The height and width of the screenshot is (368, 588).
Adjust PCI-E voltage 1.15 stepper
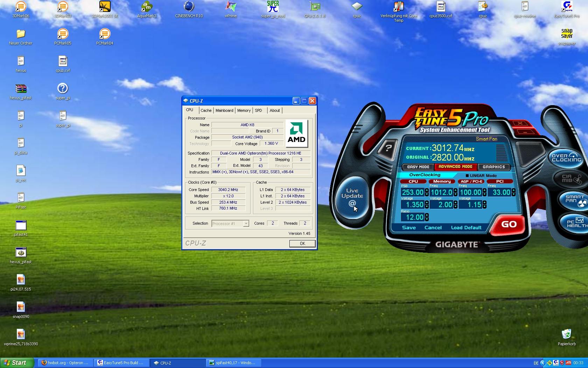(484, 205)
